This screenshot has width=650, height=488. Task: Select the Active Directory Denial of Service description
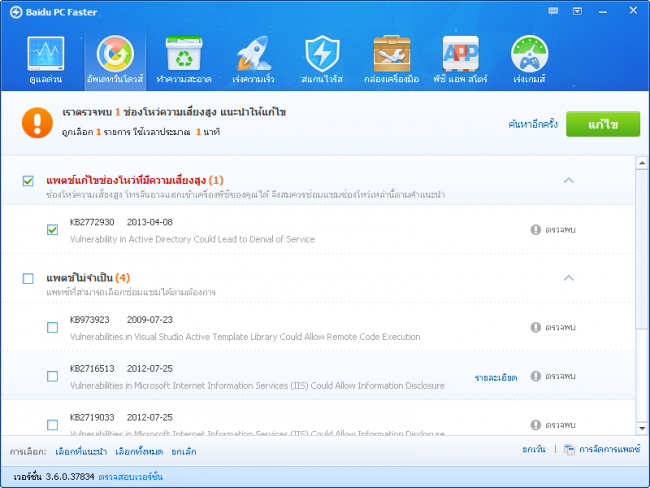pos(192,239)
